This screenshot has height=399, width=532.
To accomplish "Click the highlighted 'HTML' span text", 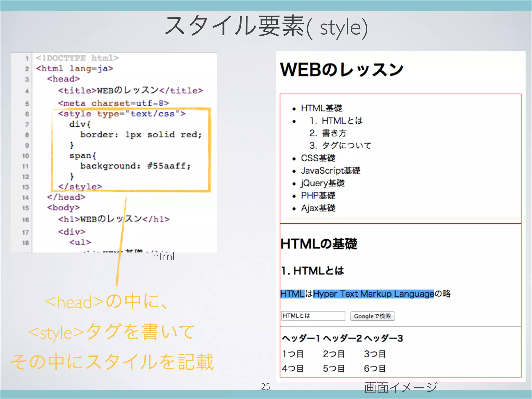I will [292, 294].
